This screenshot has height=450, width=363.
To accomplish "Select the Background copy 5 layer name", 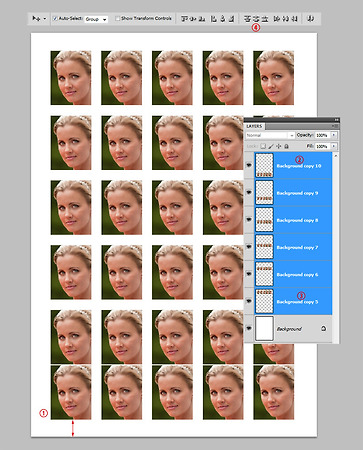I will coord(297,302).
